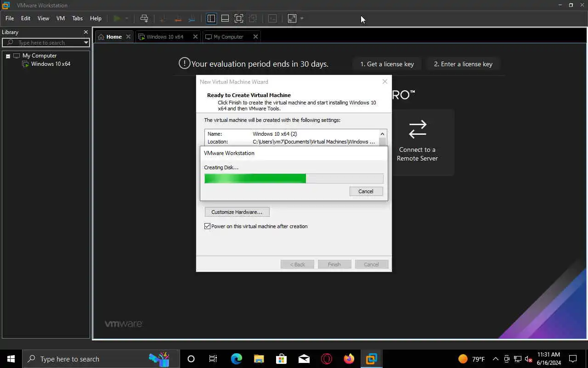Click the green Power On play icon
Screen dimensions: 588x368
coord(117,18)
